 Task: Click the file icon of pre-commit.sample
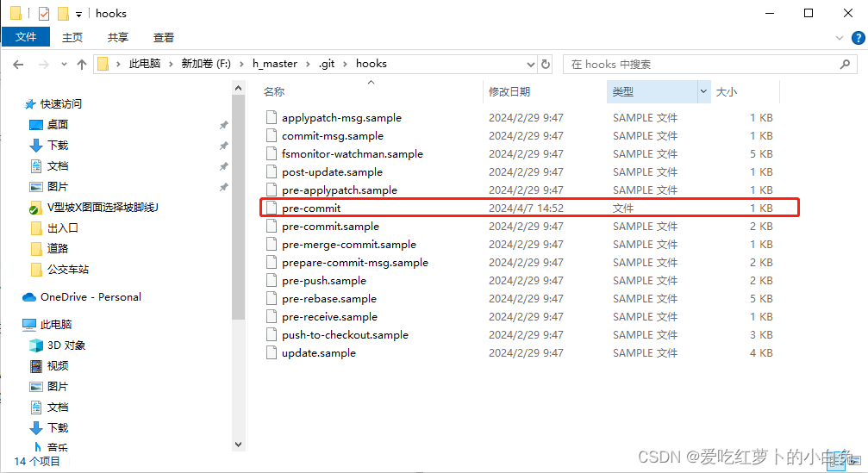point(272,227)
